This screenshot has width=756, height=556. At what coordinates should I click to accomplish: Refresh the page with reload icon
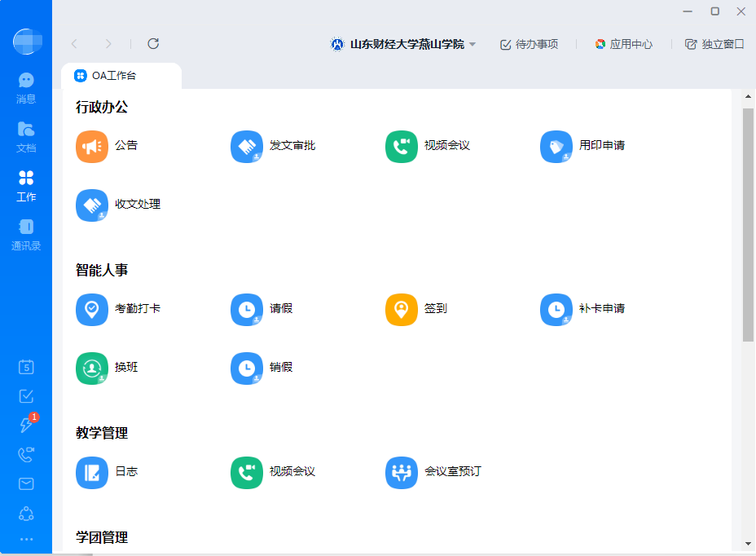point(153,44)
